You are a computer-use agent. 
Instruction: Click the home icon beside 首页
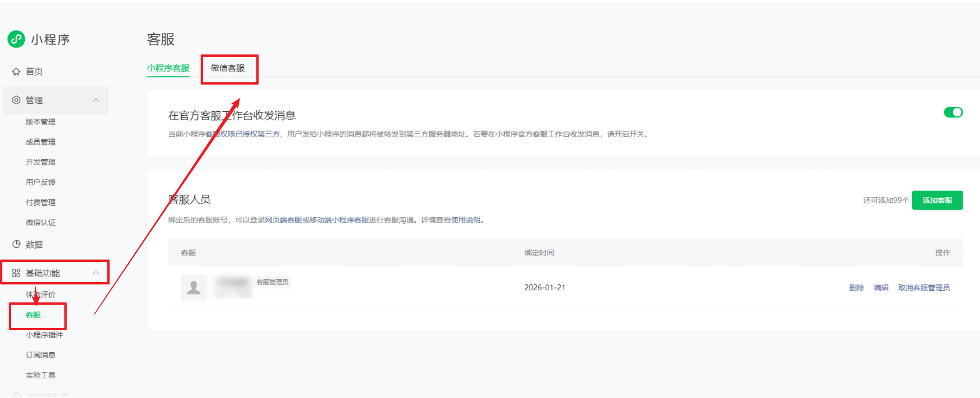[16, 72]
